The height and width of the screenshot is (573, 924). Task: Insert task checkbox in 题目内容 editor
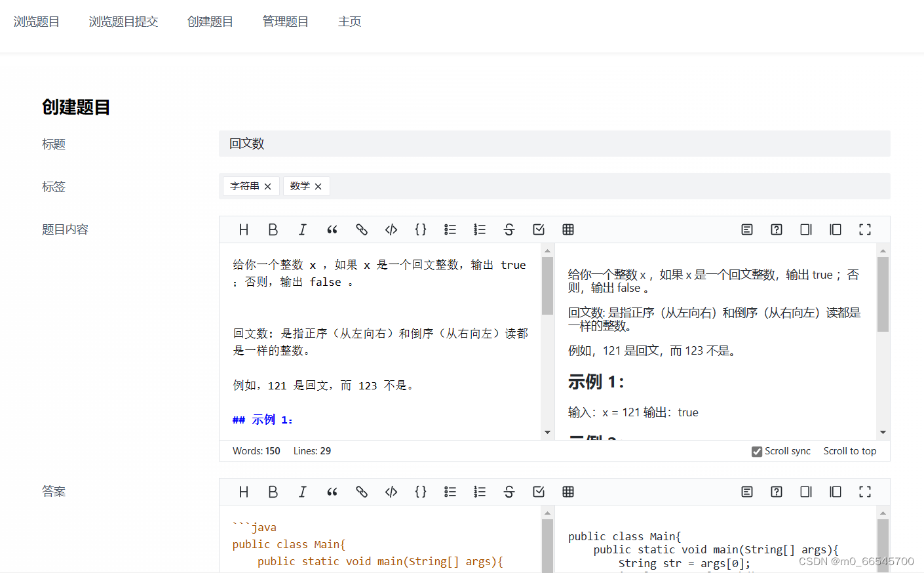pos(539,229)
